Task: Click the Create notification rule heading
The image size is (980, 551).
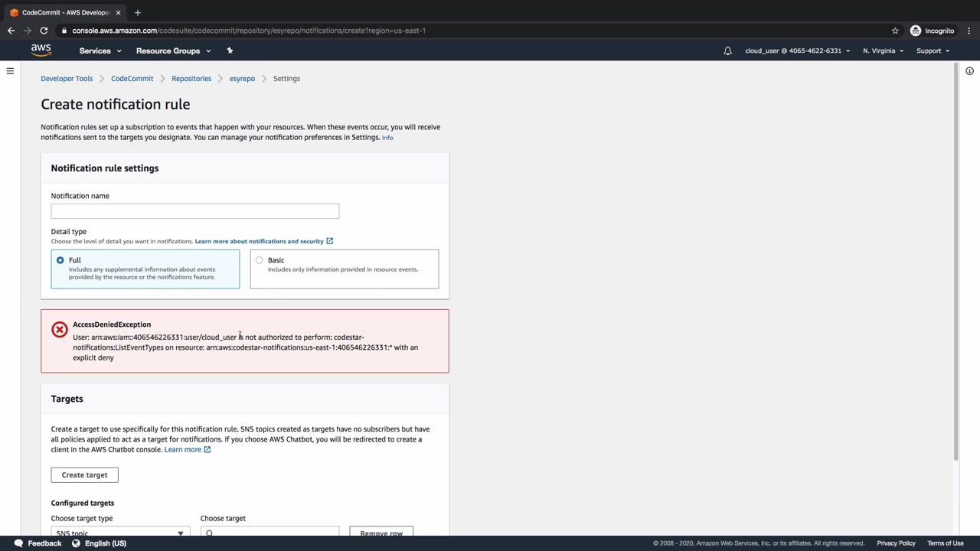Action: tap(116, 104)
